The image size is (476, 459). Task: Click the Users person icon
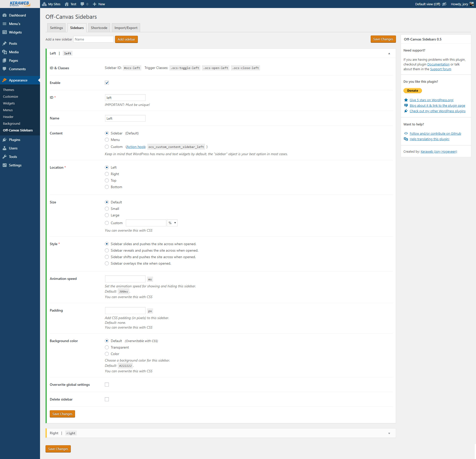5,148
